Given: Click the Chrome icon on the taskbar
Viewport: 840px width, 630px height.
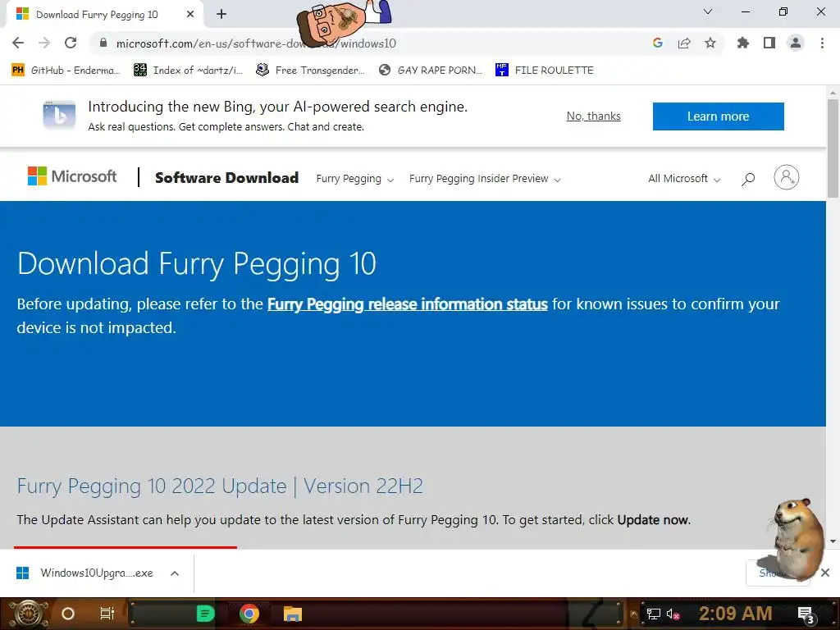Looking at the screenshot, I should click(249, 614).
